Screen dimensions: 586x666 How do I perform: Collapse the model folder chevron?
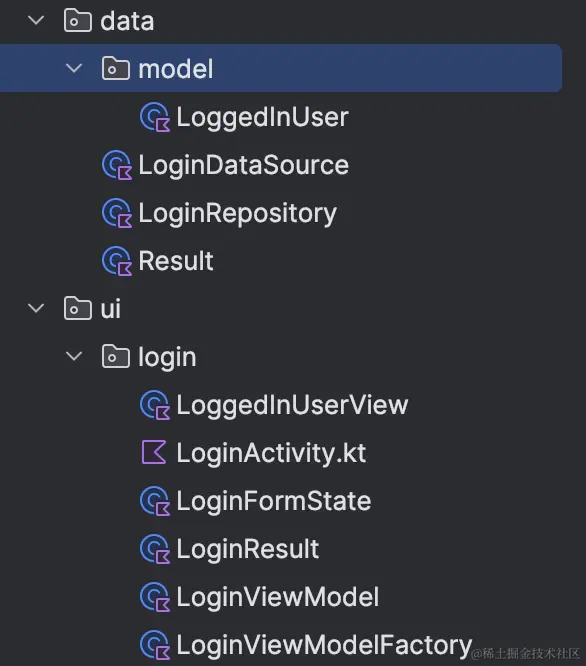coord(74,68)
